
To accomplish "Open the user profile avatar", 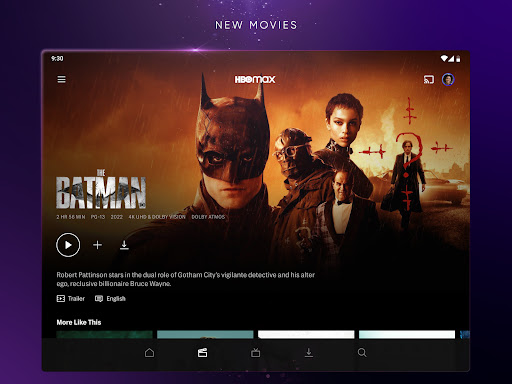I will pyautogui.click(x=448, y=79).
